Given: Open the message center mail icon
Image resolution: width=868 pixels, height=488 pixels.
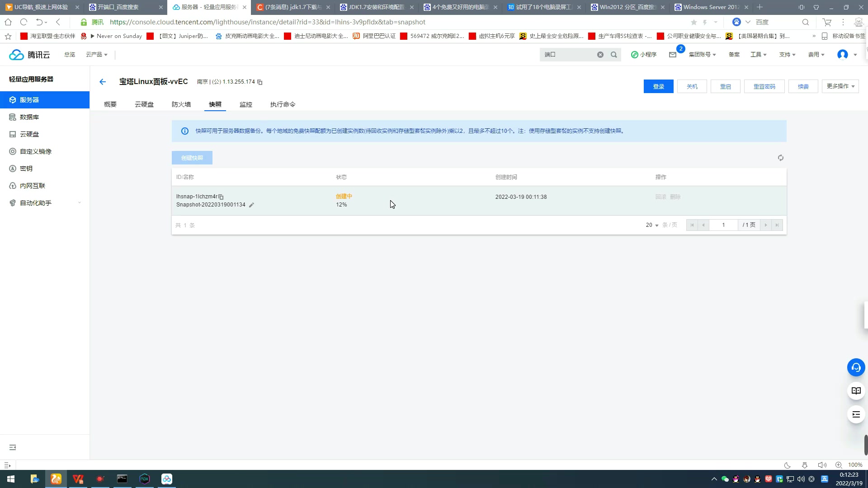Looking at the screenshot, I should coord(673,55).
